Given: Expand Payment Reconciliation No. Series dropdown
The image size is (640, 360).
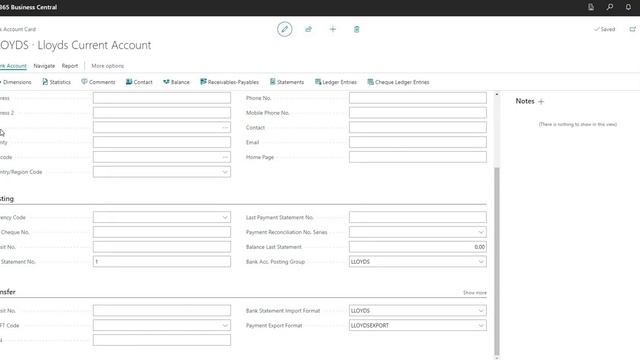Looking at the screenshot, I should (x=481, y=232).
